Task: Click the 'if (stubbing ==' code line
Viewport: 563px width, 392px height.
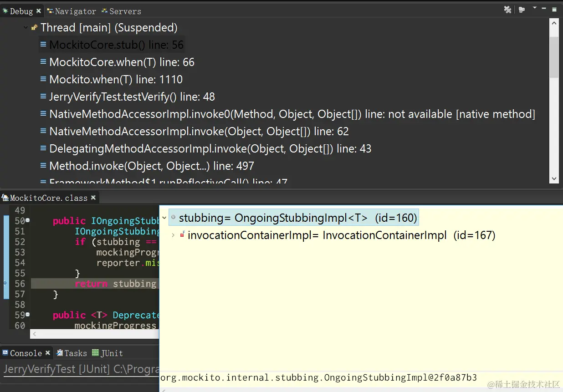Action: coord(116,242)
